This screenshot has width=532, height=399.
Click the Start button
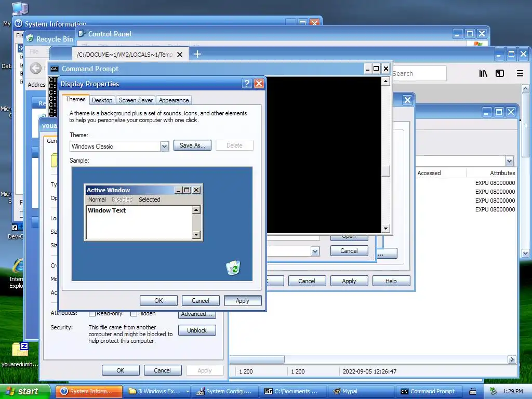pos(25,391)
